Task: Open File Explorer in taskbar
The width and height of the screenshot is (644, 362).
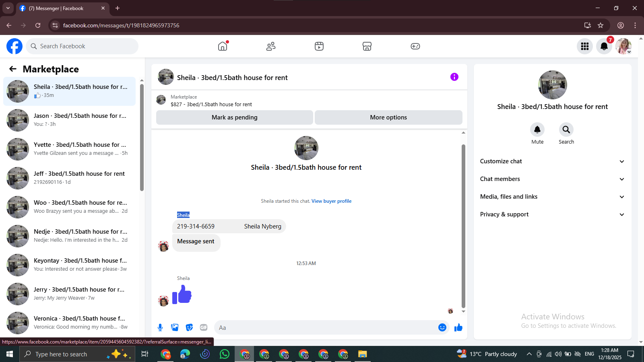Action: [x=363, y=354]
